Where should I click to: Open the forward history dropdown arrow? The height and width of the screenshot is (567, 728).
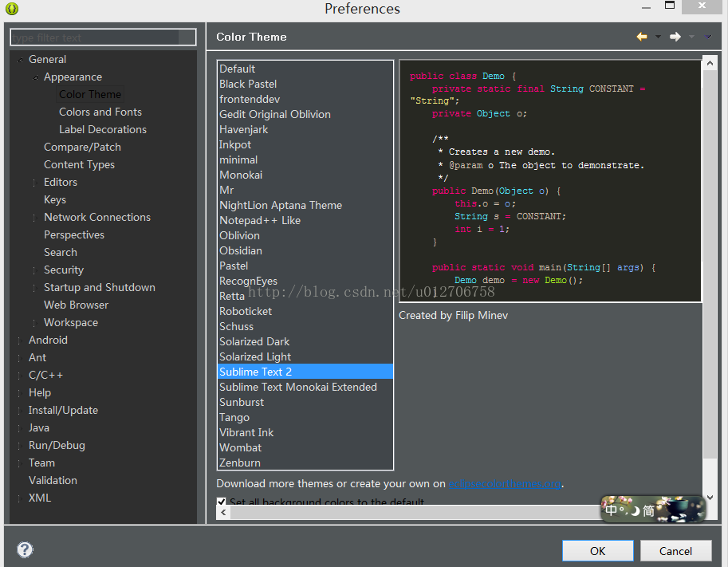[x=691, y=37]
